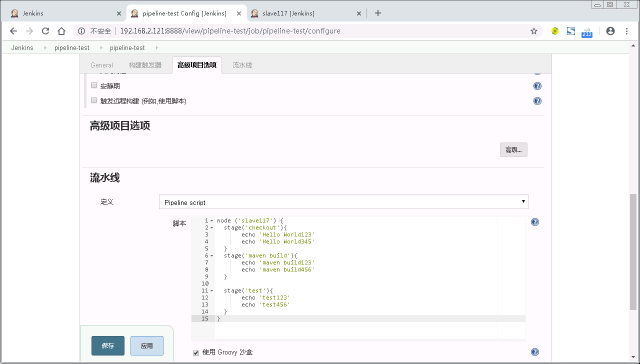Collapse the fold arrow on line 2 checkout stage
Image resolution: width=640 pixels, height=364 pixels.
point(211,227)
